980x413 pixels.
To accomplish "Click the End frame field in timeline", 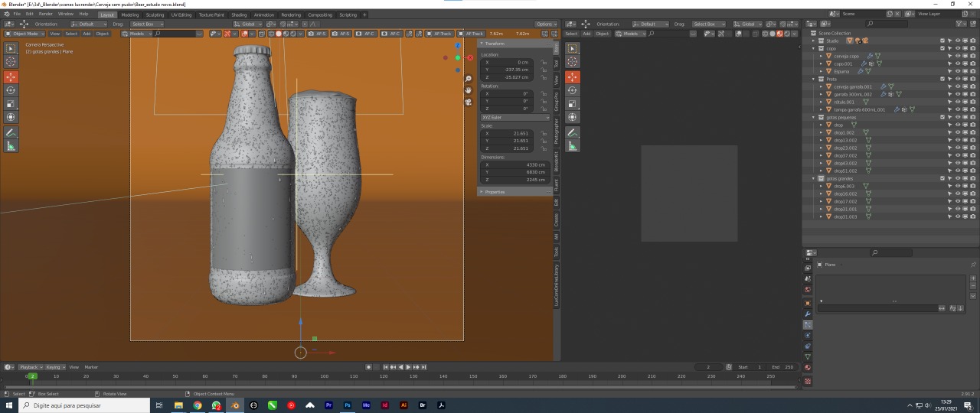I will point(782,367).
